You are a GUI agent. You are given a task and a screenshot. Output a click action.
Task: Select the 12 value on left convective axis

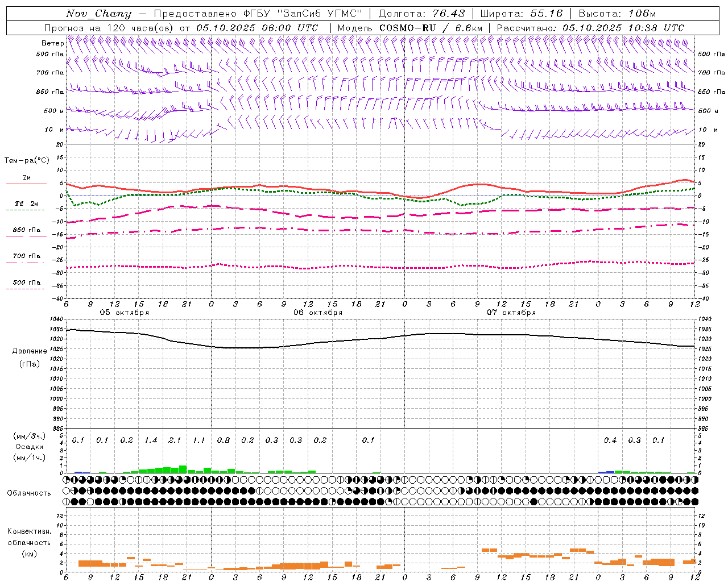(x=60, y=516)
